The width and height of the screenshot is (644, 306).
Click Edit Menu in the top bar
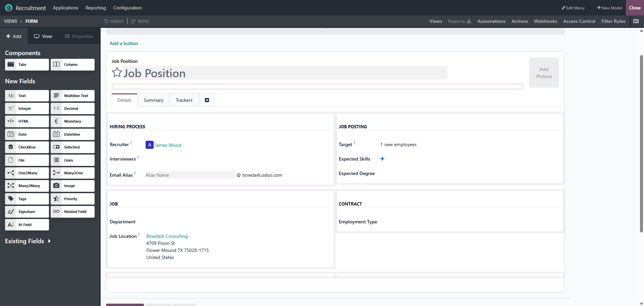[x=573, y=8]
